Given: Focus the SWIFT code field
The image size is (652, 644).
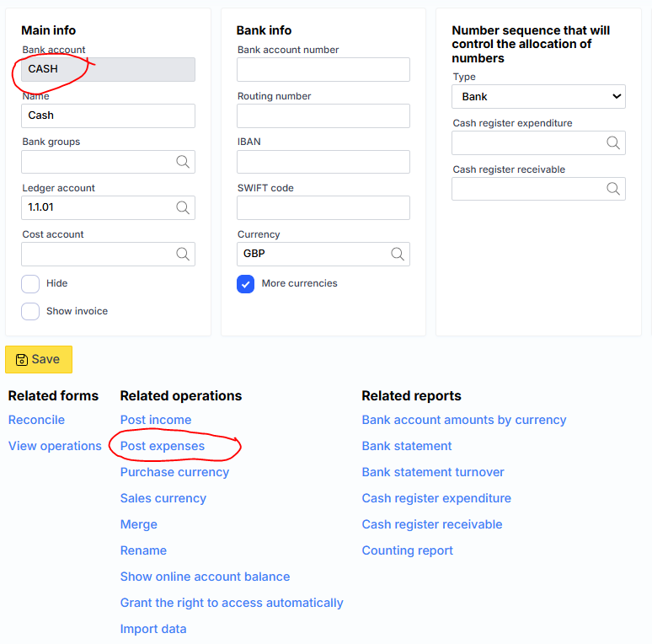Looking at the screenshot, I should click(323, 207).
